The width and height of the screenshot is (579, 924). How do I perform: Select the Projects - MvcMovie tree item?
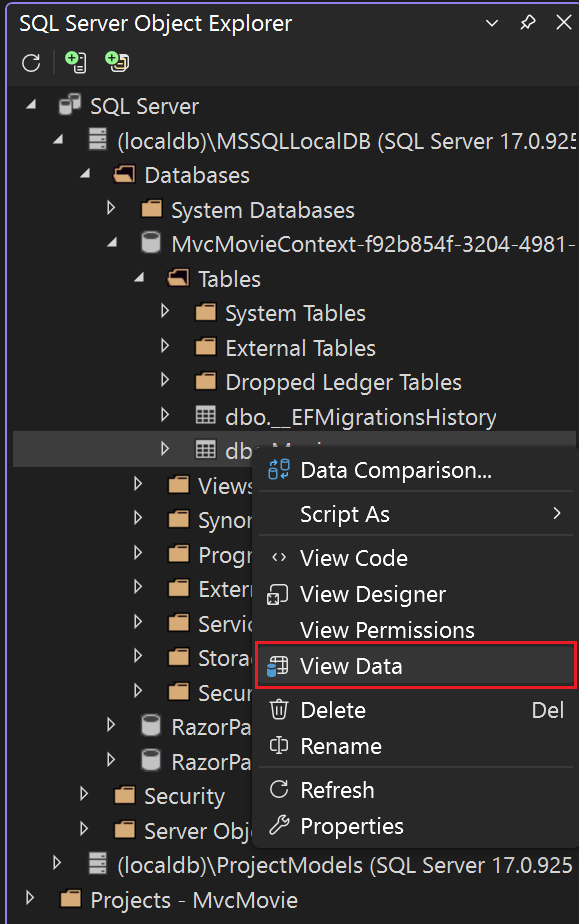(194, 900)
